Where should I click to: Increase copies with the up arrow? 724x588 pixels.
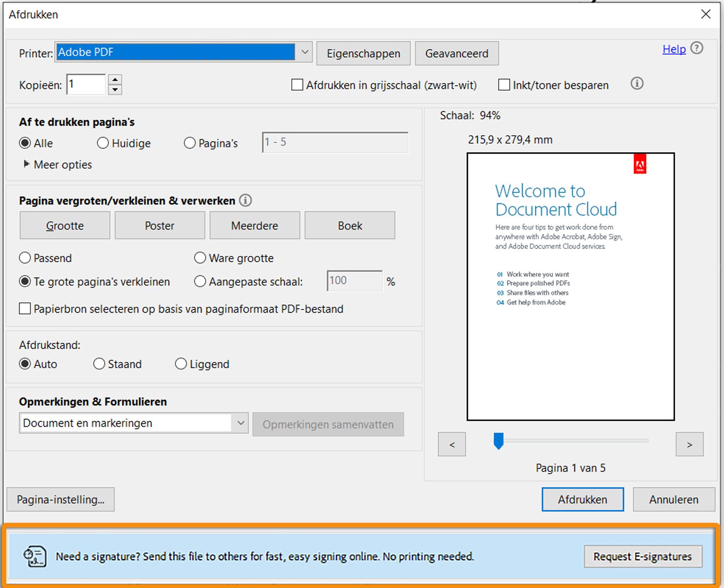pyautogui.click(x=115, y=79)
